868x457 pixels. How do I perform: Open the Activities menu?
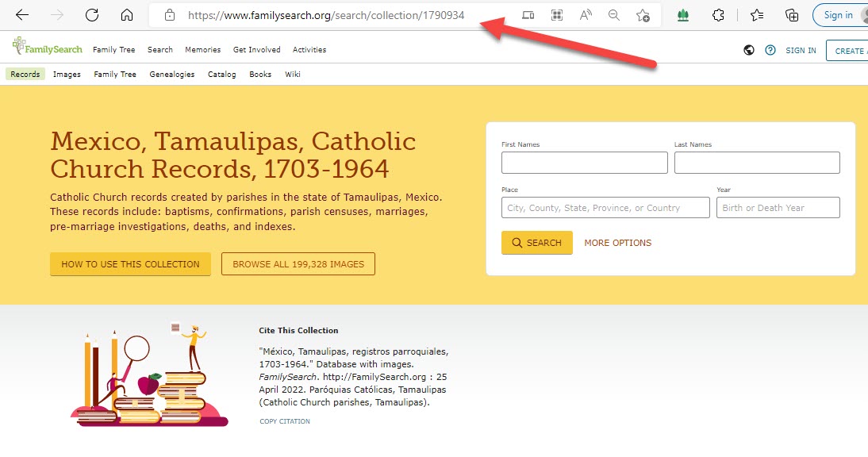309,50
